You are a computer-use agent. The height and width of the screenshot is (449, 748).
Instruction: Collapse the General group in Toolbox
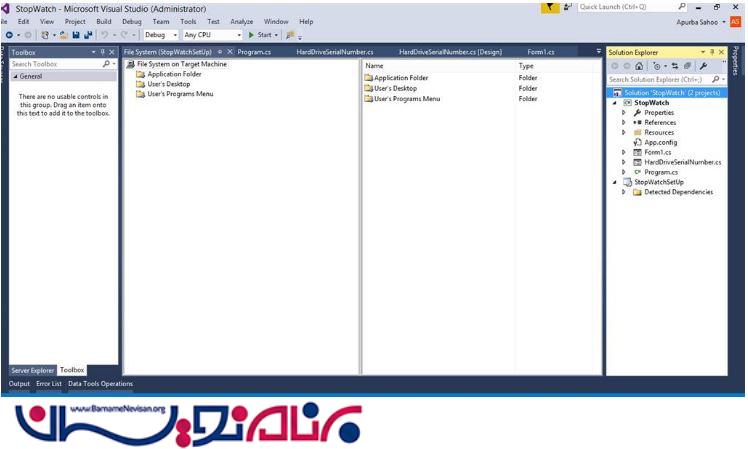click(x=16, y=76)
